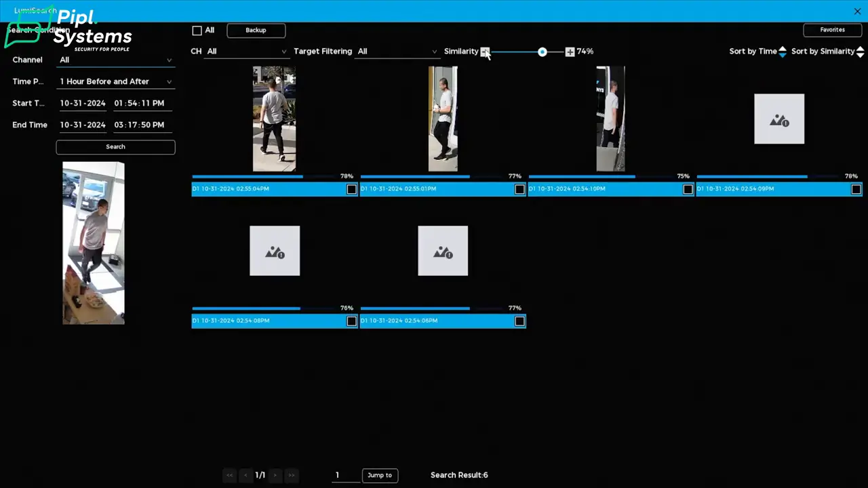Open the 78% match thumbnail at 02:55:04PM
This screenshot has height=488, width=868.
[x=275, y=119]
